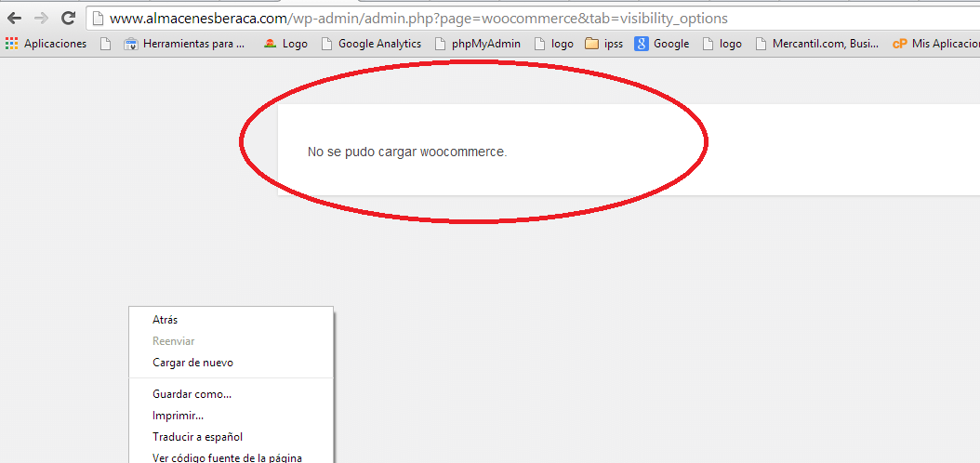
Task: Open the lowercase logo bookmark after phpMyAdmin
Action: click(553, 44)
